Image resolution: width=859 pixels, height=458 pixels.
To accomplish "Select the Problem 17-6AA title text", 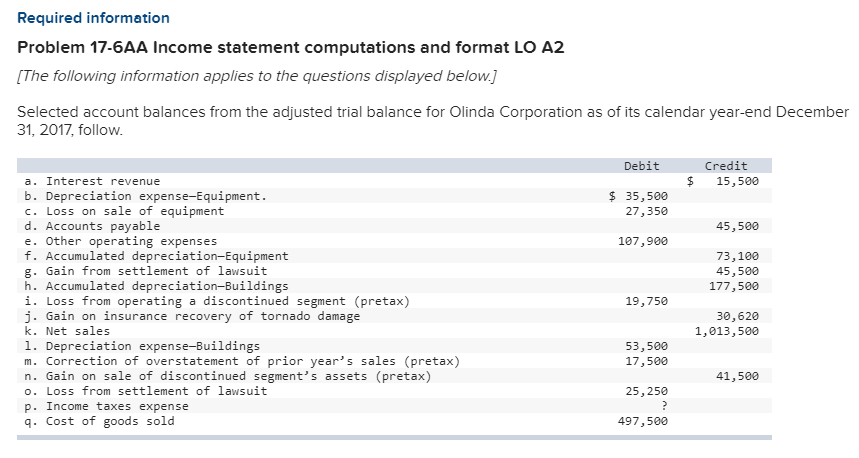I will pos(290,48).
